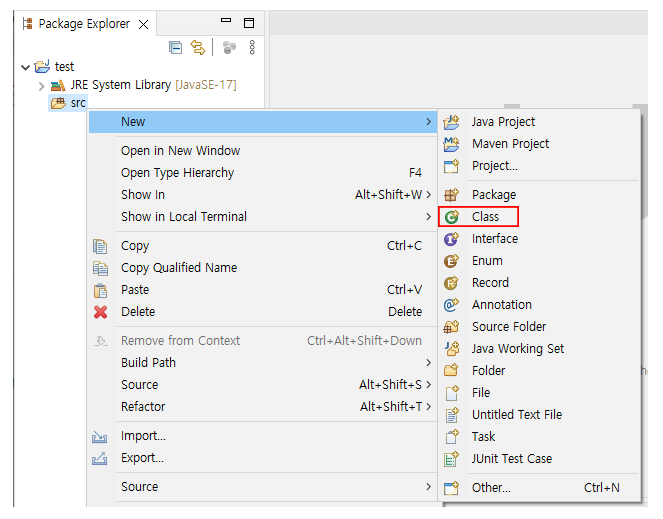This screenshot has height=519, width=663.
Task: Create a new Package
Action: click(x=540, y=195)
